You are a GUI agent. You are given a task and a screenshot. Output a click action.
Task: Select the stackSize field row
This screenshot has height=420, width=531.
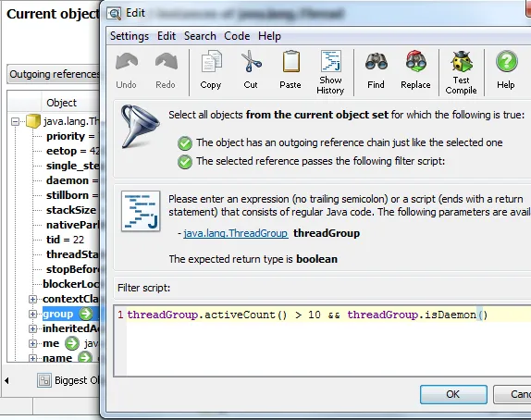point(72,210)
